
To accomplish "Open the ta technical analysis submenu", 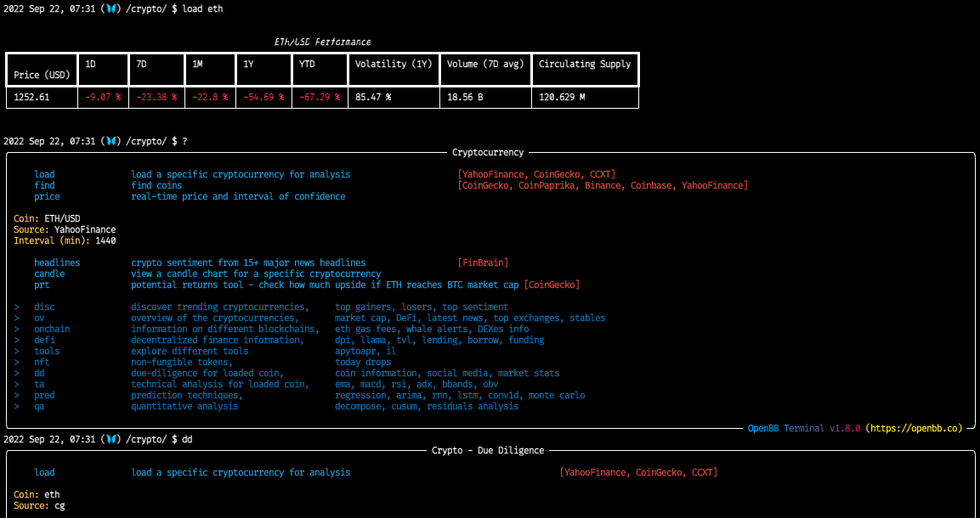I will pyautogui.click(x=38, y=384).
